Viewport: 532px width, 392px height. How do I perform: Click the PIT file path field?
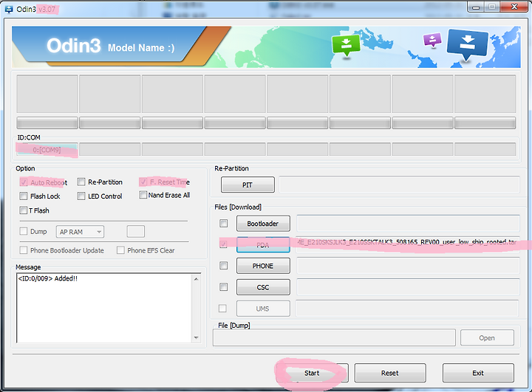(399, 185)
